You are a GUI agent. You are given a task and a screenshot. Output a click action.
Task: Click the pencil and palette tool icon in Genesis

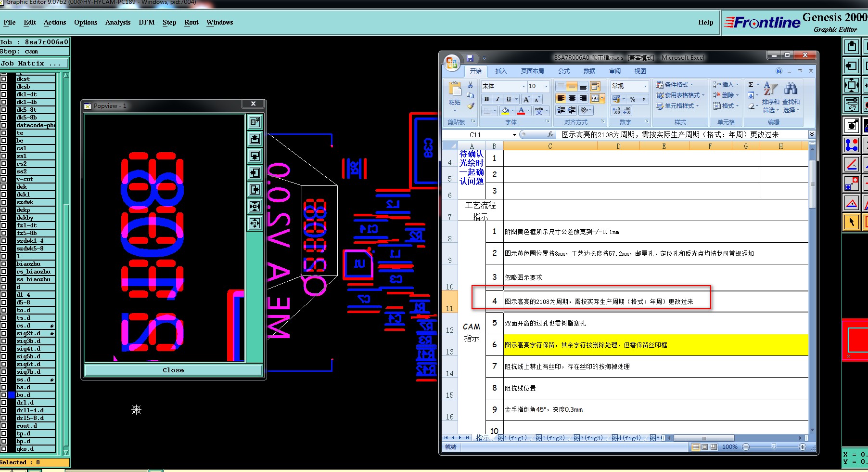852,104
